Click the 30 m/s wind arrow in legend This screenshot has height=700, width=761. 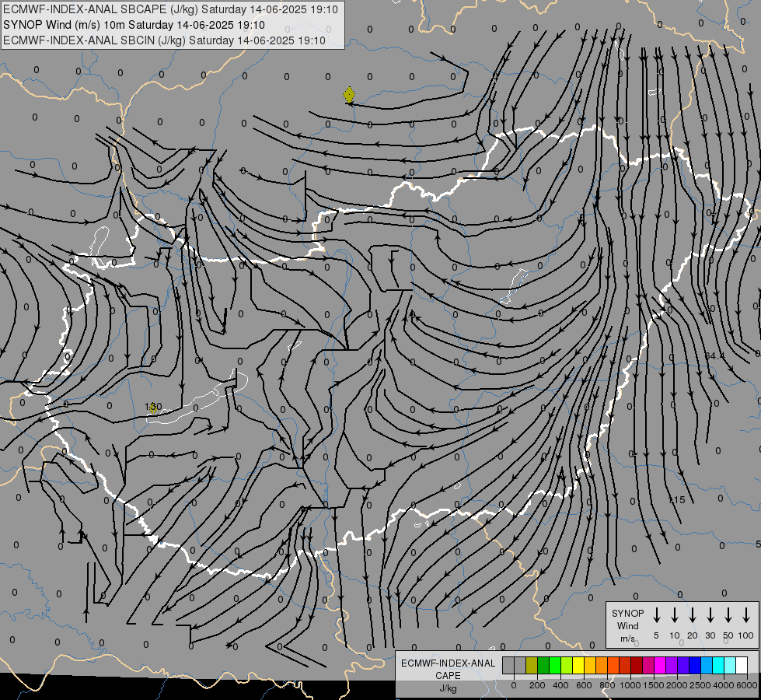pos(710,615)
